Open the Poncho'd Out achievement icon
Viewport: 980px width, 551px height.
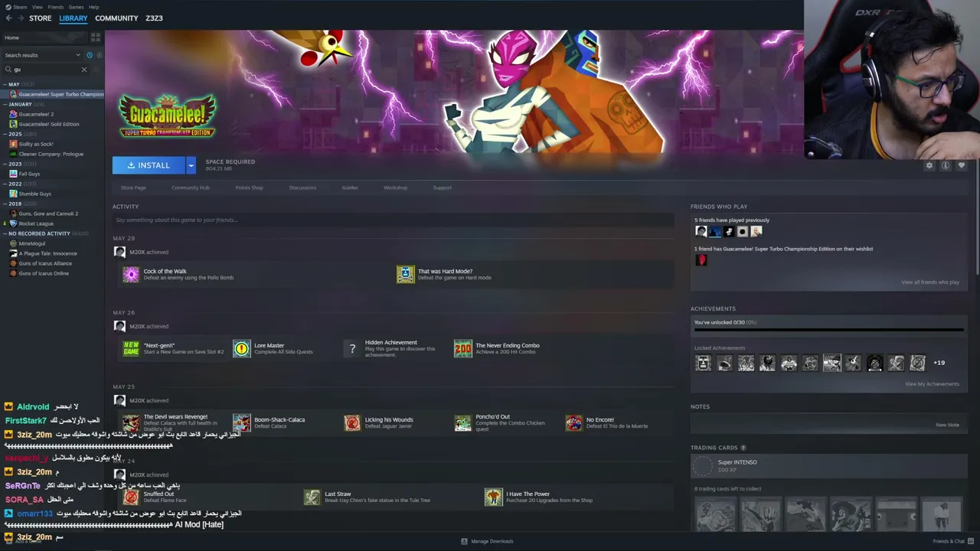point(463,423)
